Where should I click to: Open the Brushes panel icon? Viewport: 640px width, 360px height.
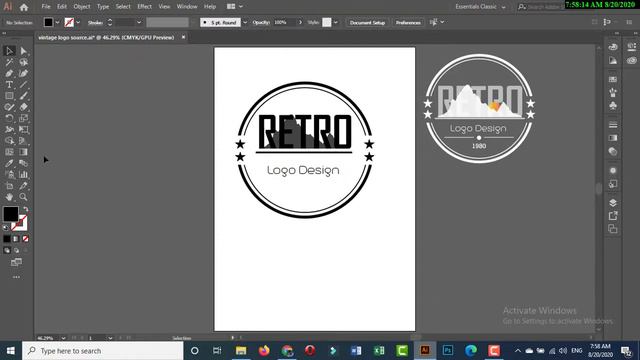click(613, 93)
